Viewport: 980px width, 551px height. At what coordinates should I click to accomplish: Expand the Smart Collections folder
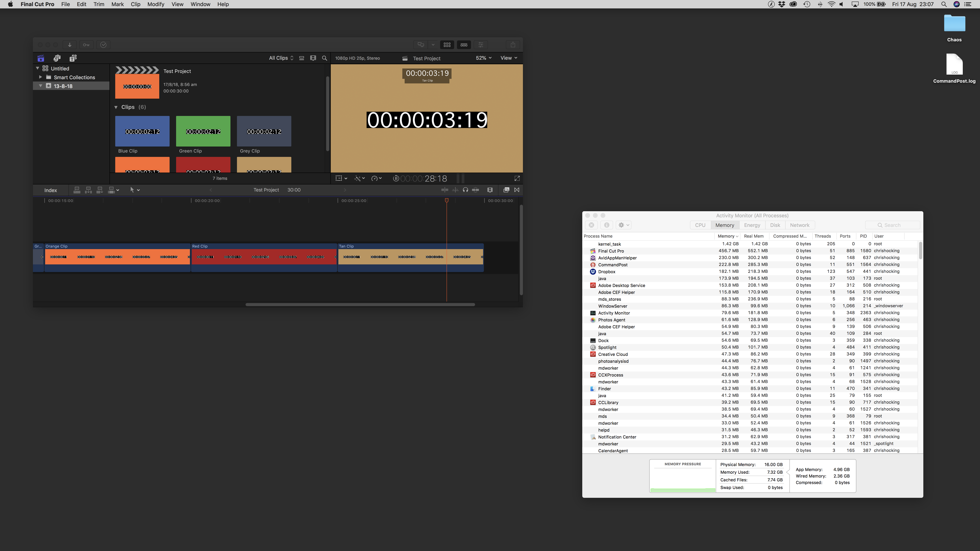tap(40, 77)
